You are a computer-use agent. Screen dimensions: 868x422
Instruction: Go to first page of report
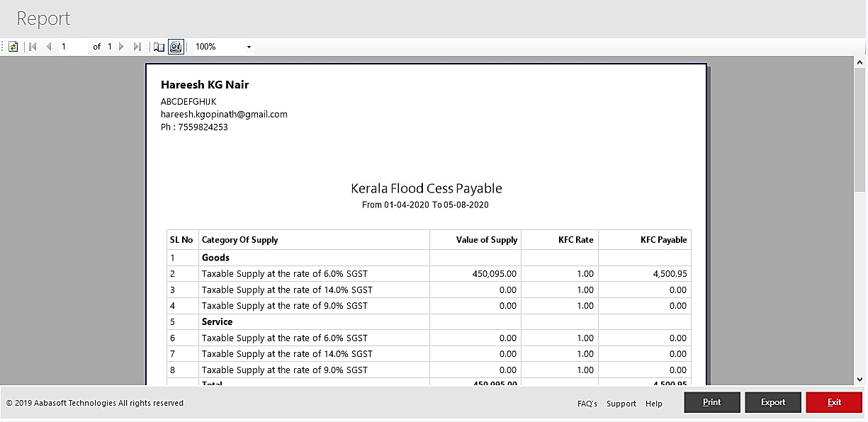33,47
